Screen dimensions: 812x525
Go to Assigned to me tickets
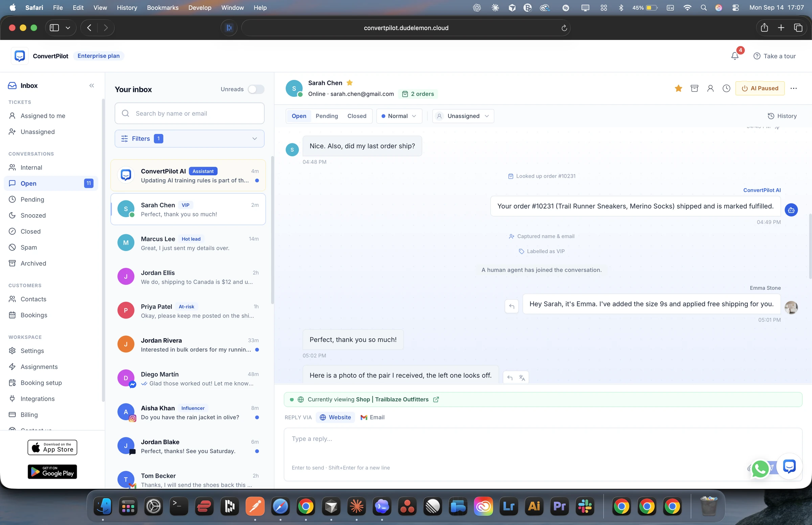click(51, 116)
